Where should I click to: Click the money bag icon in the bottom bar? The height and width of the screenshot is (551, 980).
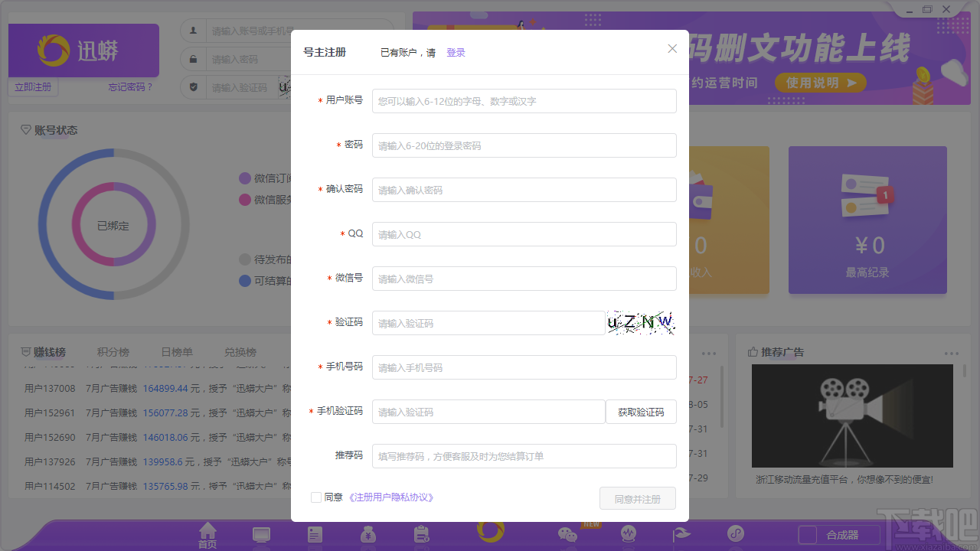[368, 534]
